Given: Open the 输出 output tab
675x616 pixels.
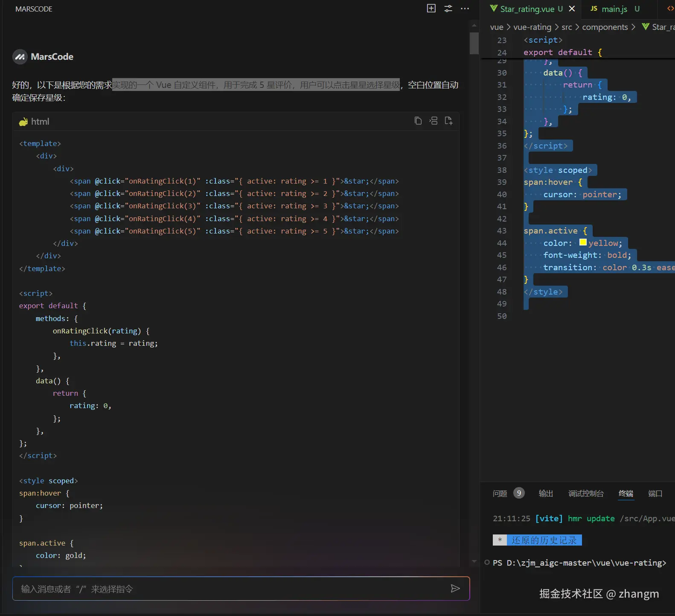Looking at the screenshot, I should tap(546, 493).
